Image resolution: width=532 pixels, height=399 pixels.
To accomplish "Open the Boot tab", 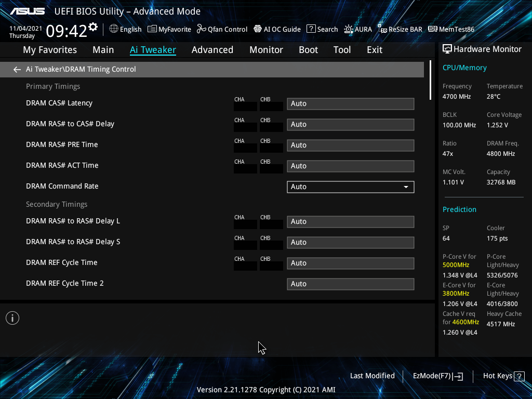I will 309,50.
